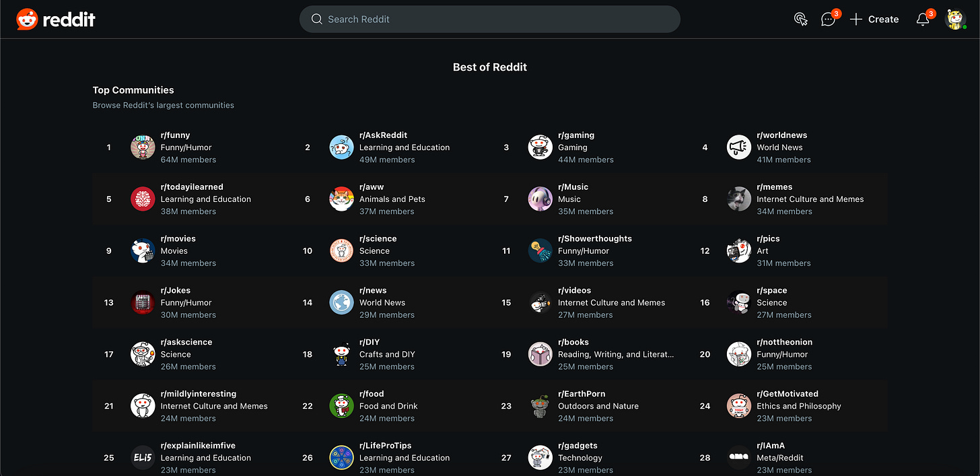Click the r/LifeProTips community avatar

[x=341, y=458]
